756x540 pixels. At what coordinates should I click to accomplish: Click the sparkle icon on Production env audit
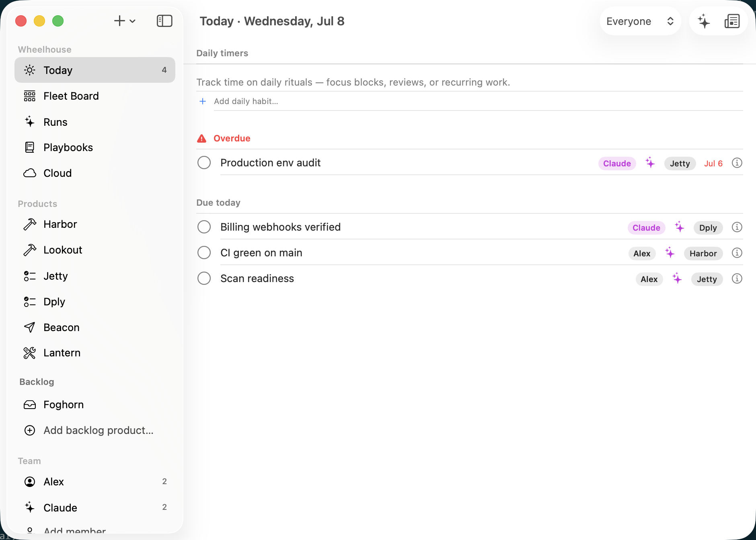[x=650, y=163]
